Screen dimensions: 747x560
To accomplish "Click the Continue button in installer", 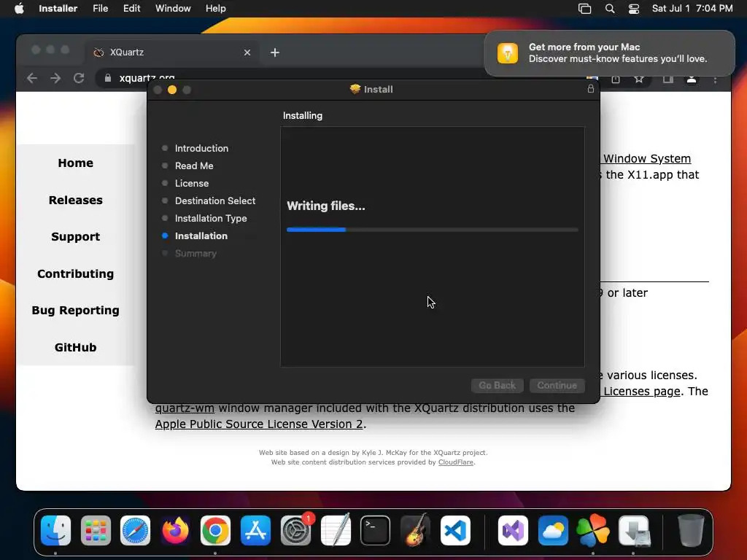I will click(557, 385).
